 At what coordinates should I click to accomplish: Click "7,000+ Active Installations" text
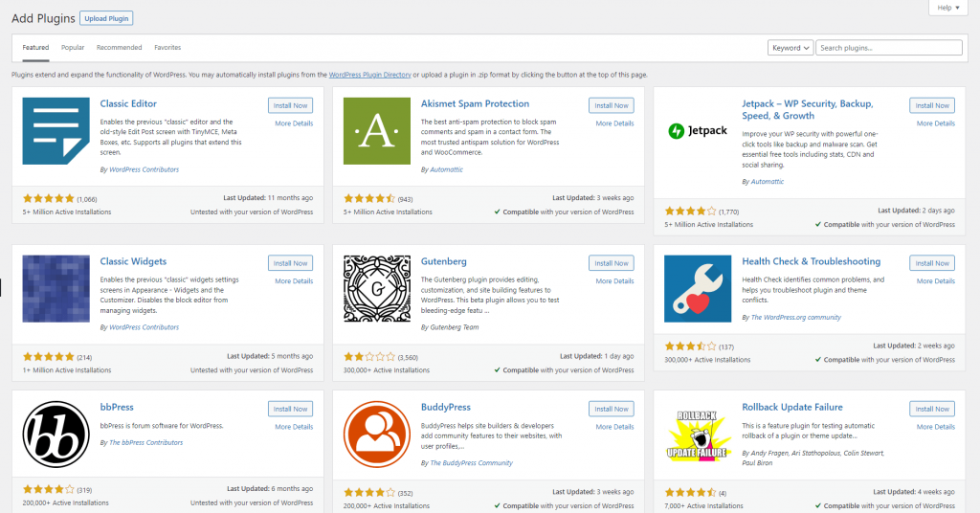pyautogui.click(x=703, y=506)
